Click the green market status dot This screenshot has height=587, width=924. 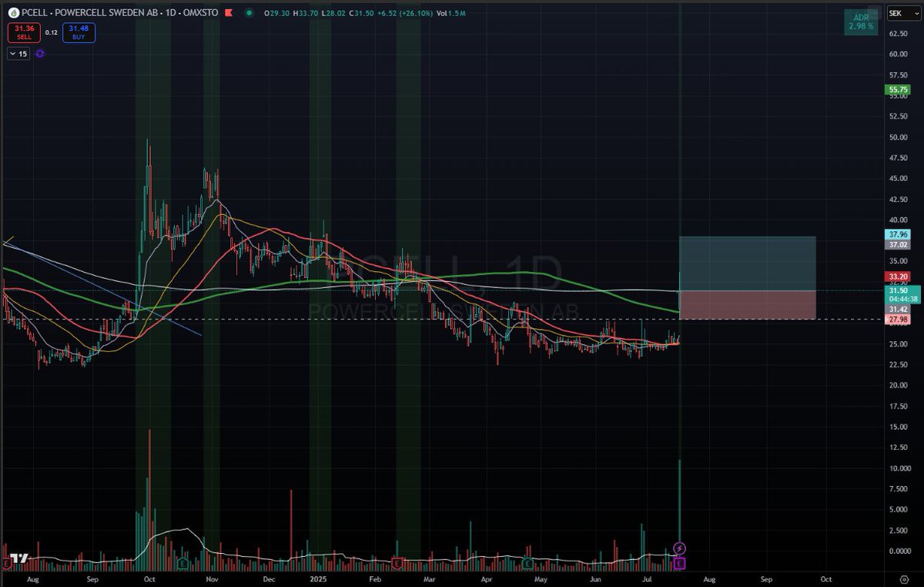click(x=249, y=13)
